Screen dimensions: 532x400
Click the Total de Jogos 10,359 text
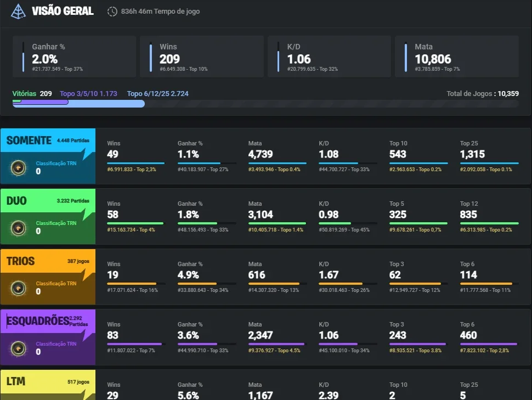click(483, 93)
